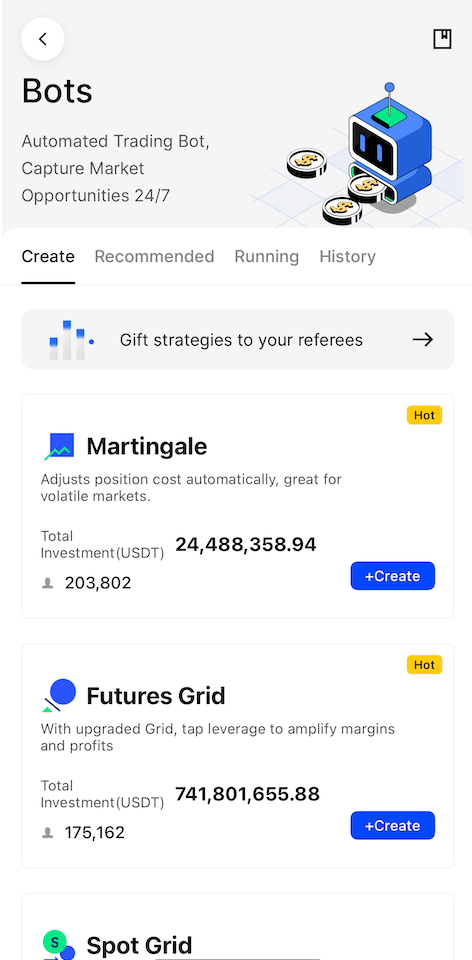Create a Futures Grid bot

(x=392, y=825)
